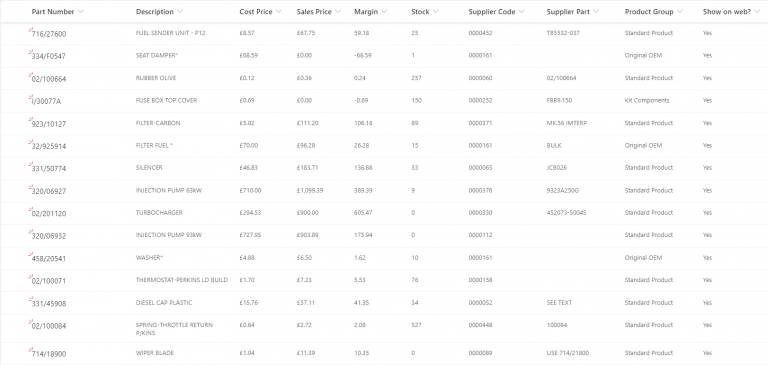768x365 pixels.
Task: Click the new-item icon beside 716/27600
Action: click(x=30, y=30)
